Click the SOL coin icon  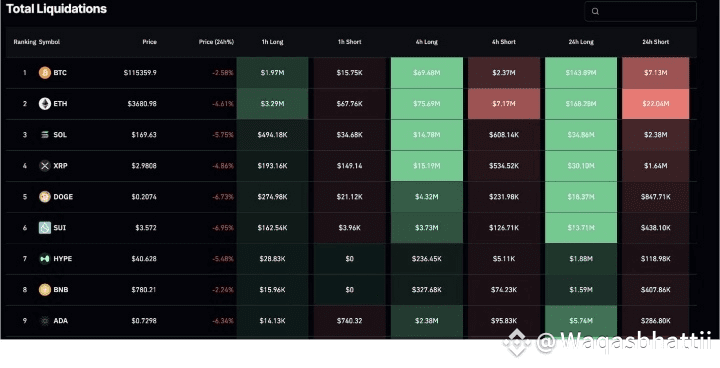45,135
